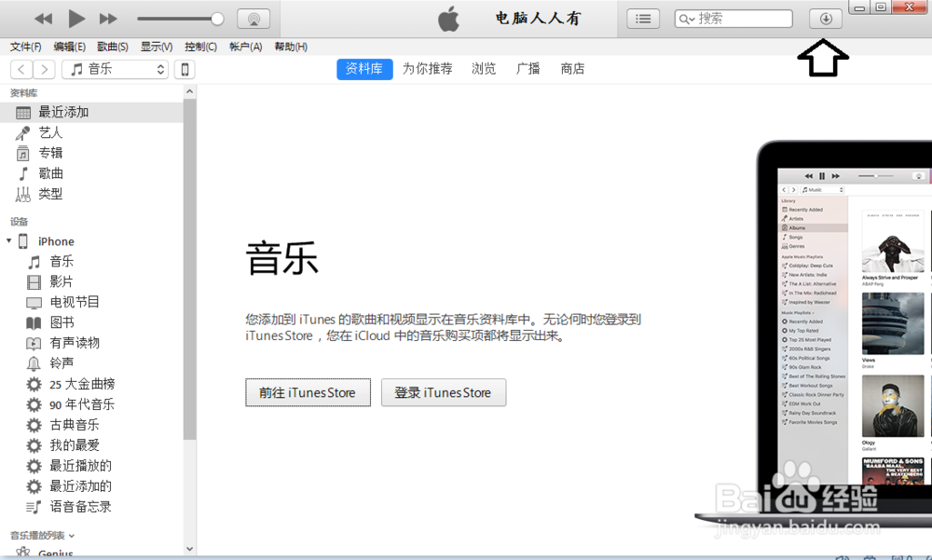Switch to the 浏览 tab
Image resolution: width=932 pixels, height=560 pixels.
click(484, 69)
